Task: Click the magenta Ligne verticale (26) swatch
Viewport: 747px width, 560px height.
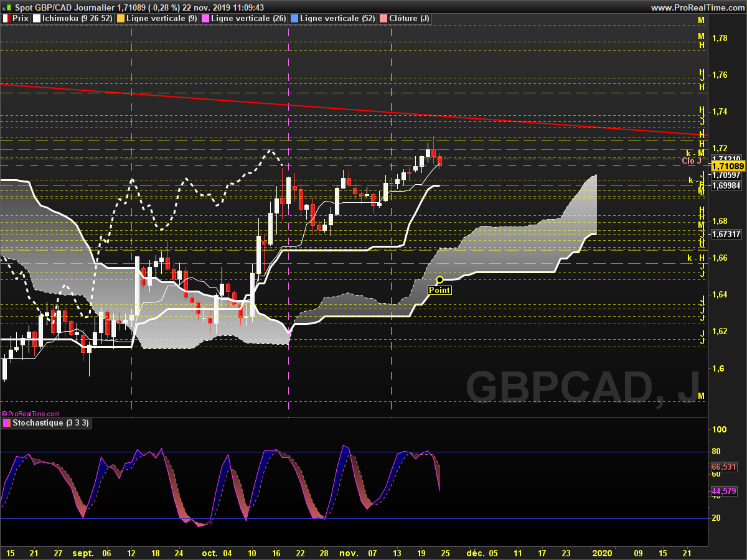Action: coord(206,19)
